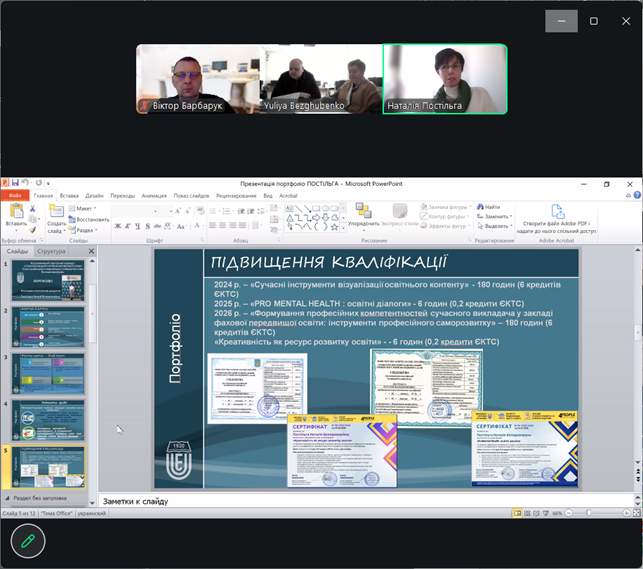Click the zoom in plus button
The height and width of the screenshot is (569, 643).
(x=626, y=513)
